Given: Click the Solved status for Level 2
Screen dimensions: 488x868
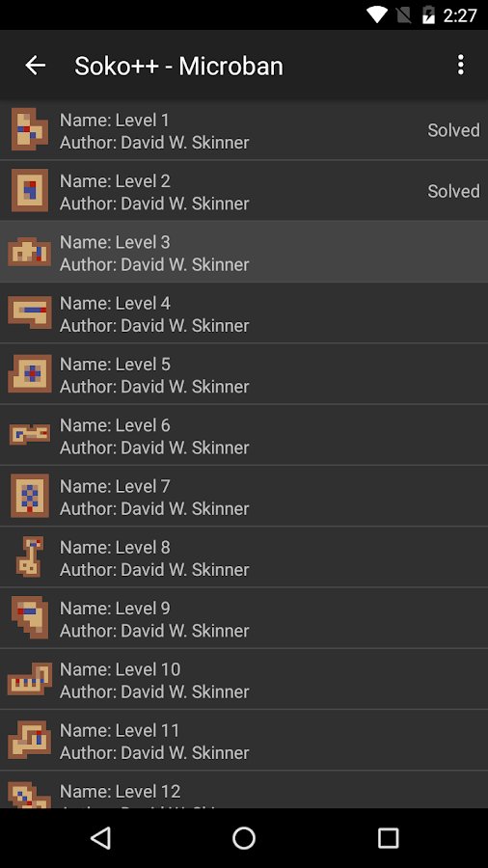Looking at the screenshot, I should click(x=453, y=191).
